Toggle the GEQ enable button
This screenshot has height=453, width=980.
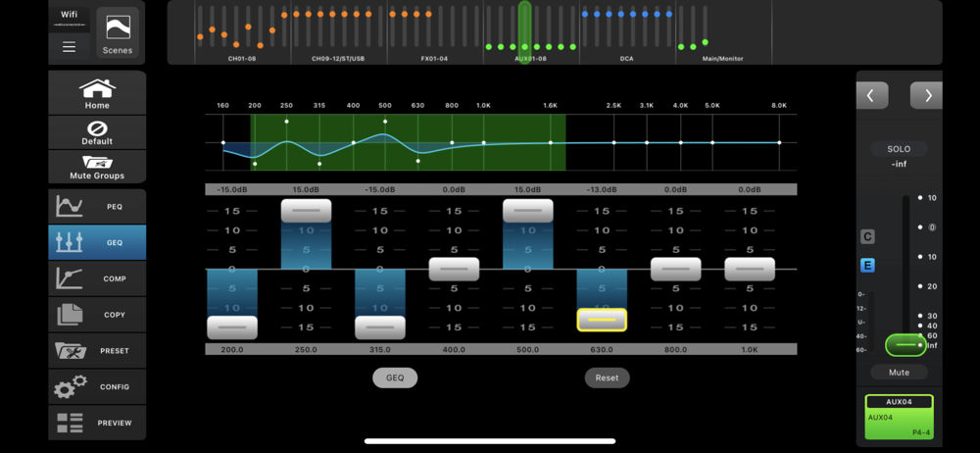pos(395,377)
